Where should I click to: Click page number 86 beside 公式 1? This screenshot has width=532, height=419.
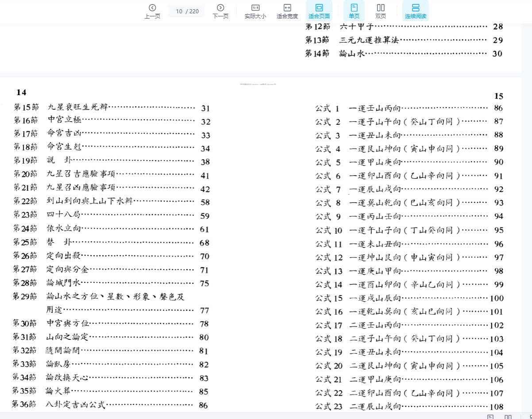click(498, 108)
